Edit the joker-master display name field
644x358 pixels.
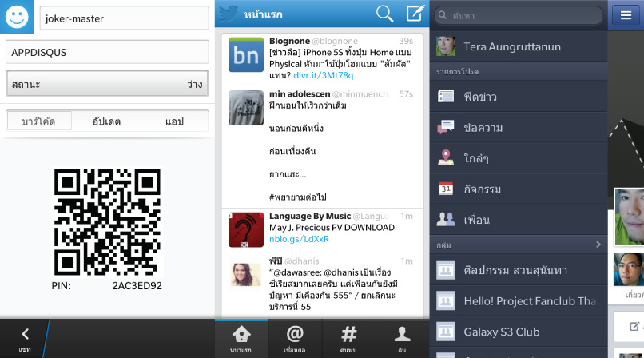125,18
